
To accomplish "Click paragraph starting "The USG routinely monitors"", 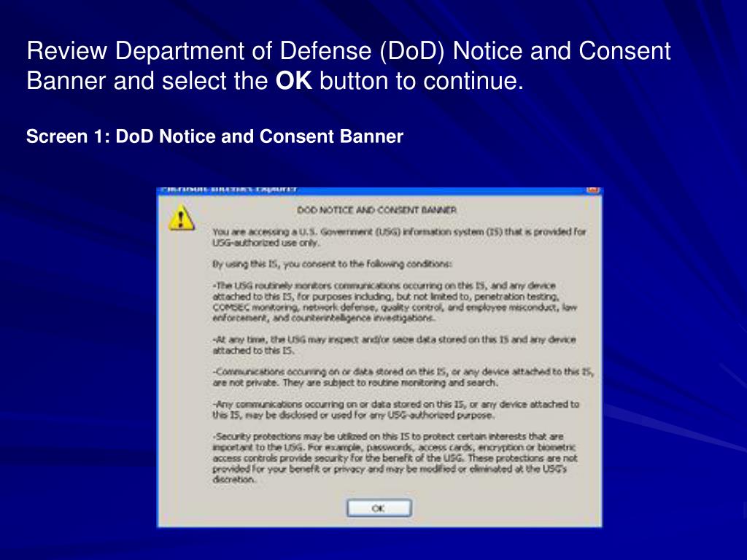I will [395, 301].
